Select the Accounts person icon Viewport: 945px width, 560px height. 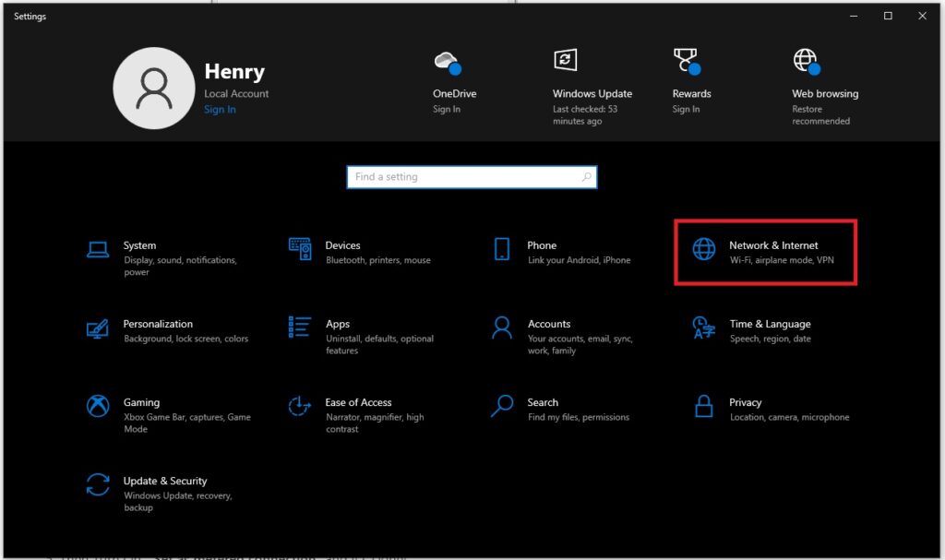pos(501,328)
